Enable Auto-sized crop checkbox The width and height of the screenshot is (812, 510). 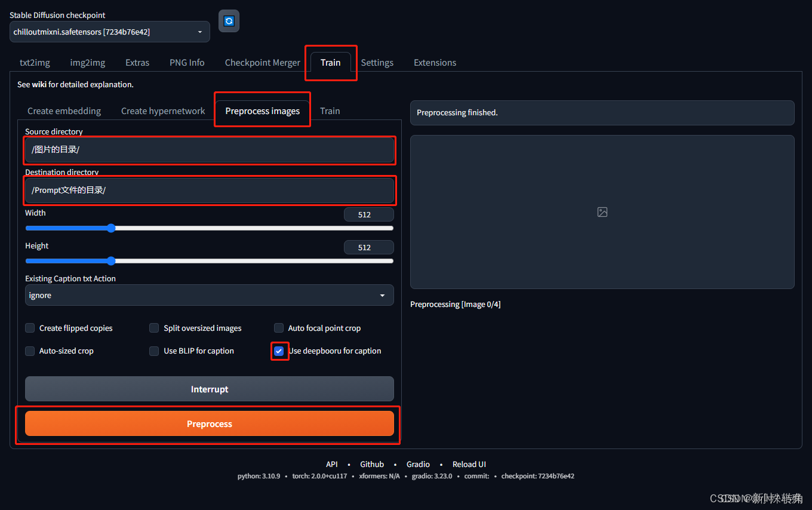(x=30, y=351)
